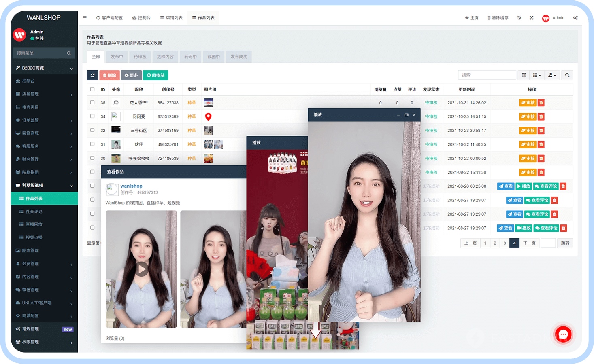
Task: Toggle the table view list icon
Action: tap(524, 75)
